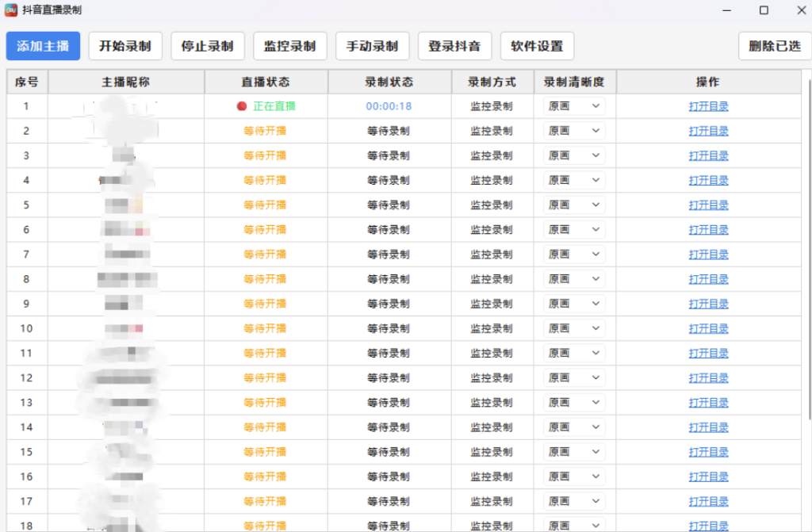The height and width of the screenshot is (532, 812).
Task: Click 操作 column header
Action: (708, 82)
